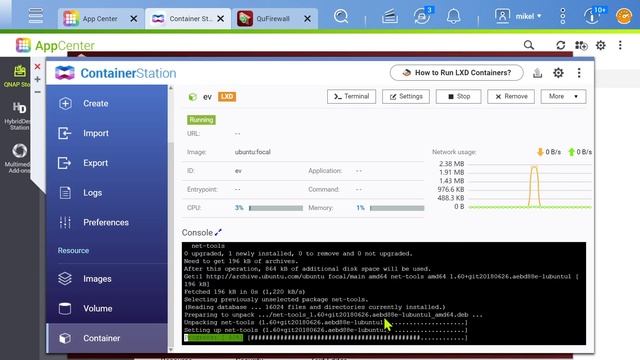The height and width of the screenshot is (360, 640).
Task: Click the red X window control
Action: pyautogui.click(x=38, y=66)
